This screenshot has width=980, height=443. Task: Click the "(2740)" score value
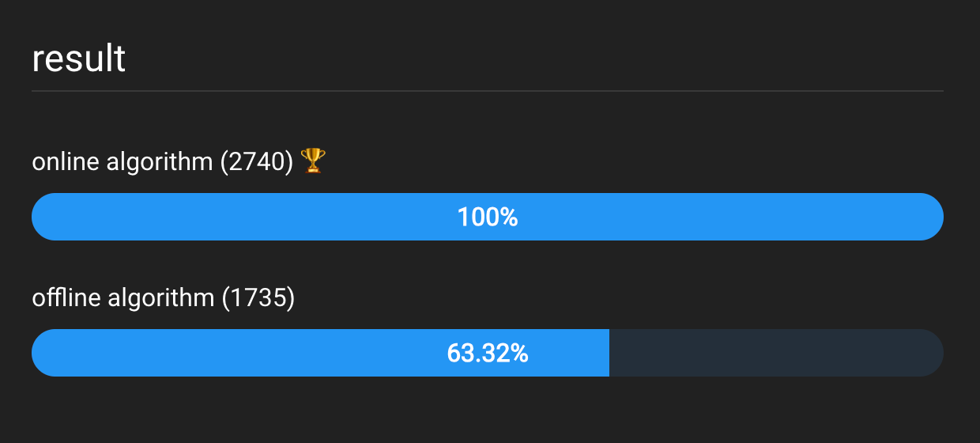point(257,162)
